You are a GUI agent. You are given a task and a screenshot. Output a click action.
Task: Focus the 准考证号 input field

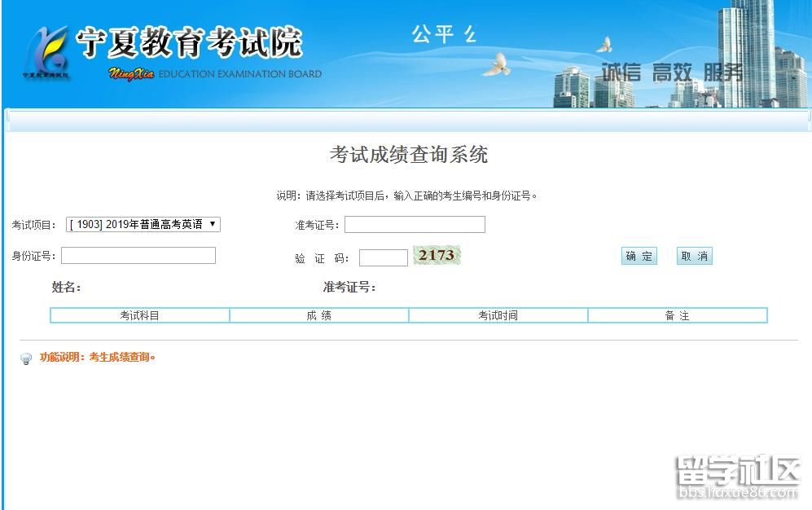point(415,225)
